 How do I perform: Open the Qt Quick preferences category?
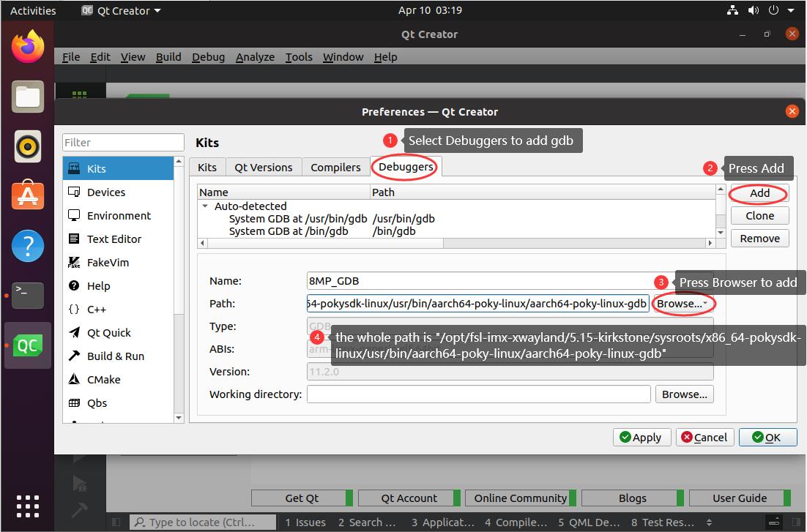(118, 332)
